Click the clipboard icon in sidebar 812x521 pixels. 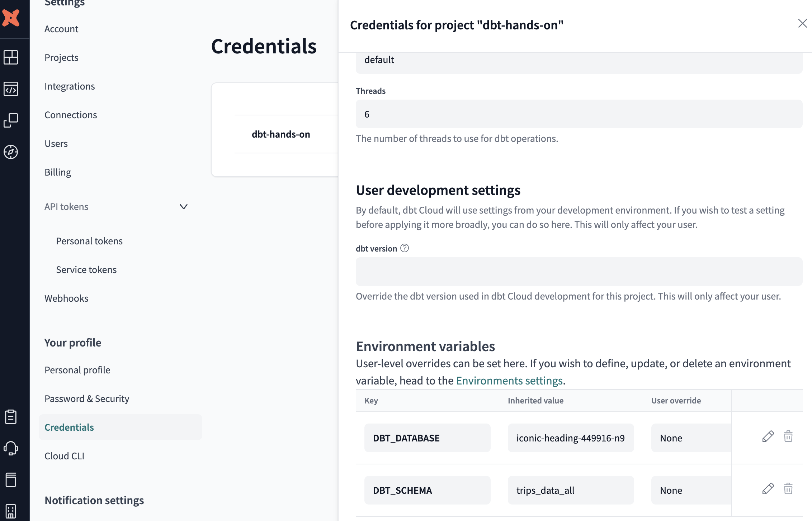click(x=11, y=417)
